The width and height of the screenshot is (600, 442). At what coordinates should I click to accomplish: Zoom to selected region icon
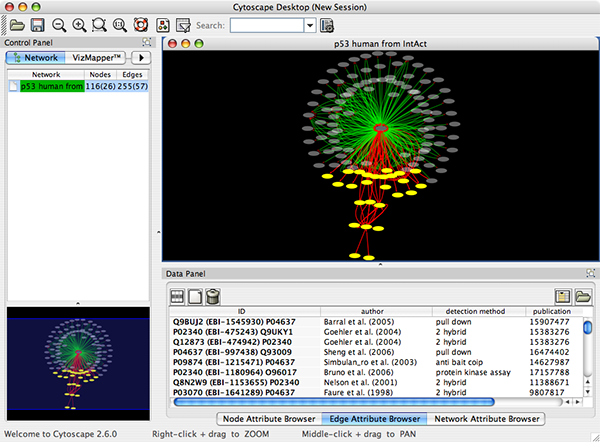[x=101, y=24]
